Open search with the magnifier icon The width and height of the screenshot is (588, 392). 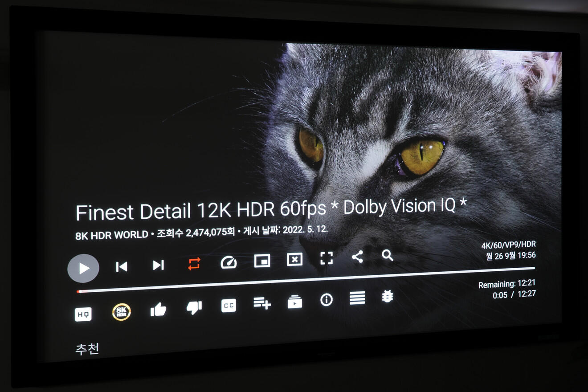(x=388, y=255)
